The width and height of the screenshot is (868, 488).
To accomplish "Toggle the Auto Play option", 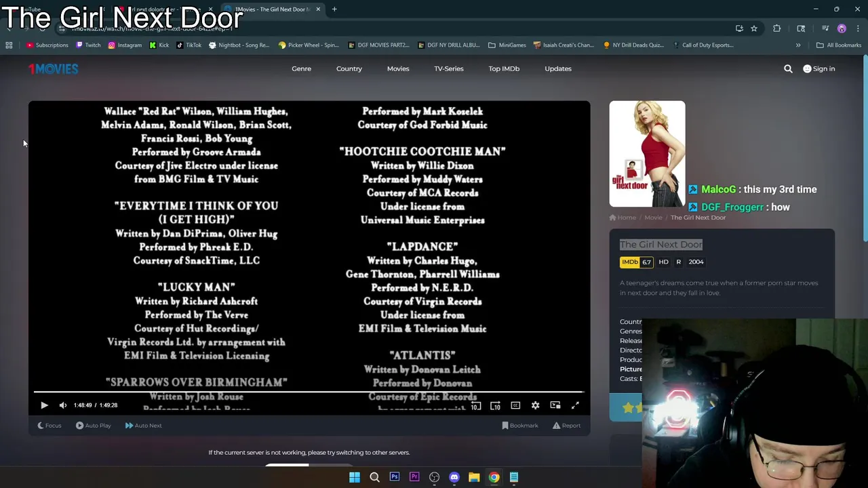I will tap(94, 426).
